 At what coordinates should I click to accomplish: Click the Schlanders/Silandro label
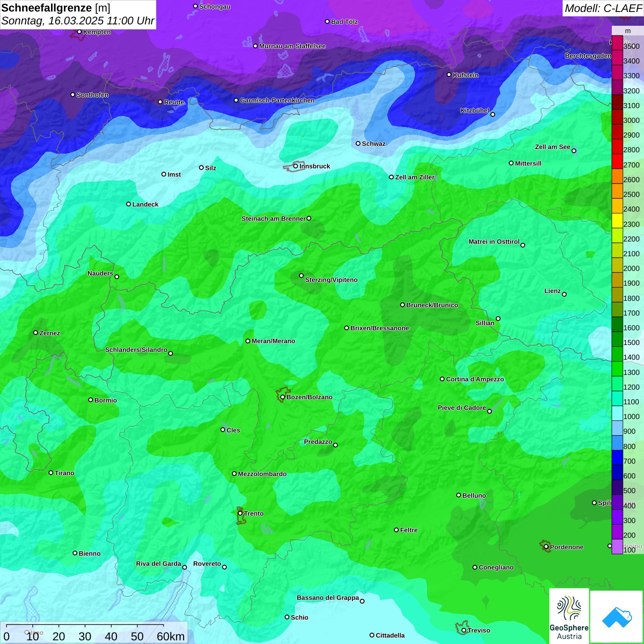click(136, 350)
